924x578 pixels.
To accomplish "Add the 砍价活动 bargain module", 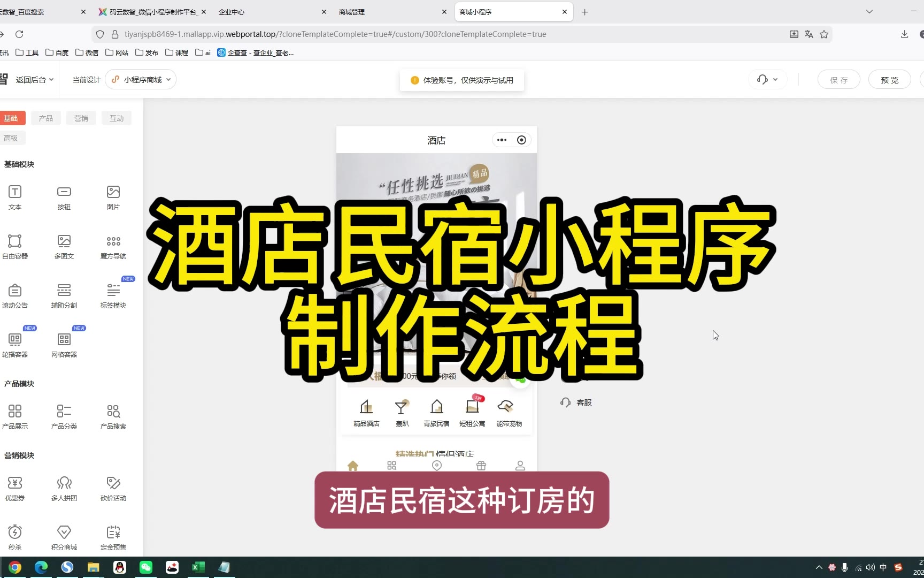I will pos(113,489).
